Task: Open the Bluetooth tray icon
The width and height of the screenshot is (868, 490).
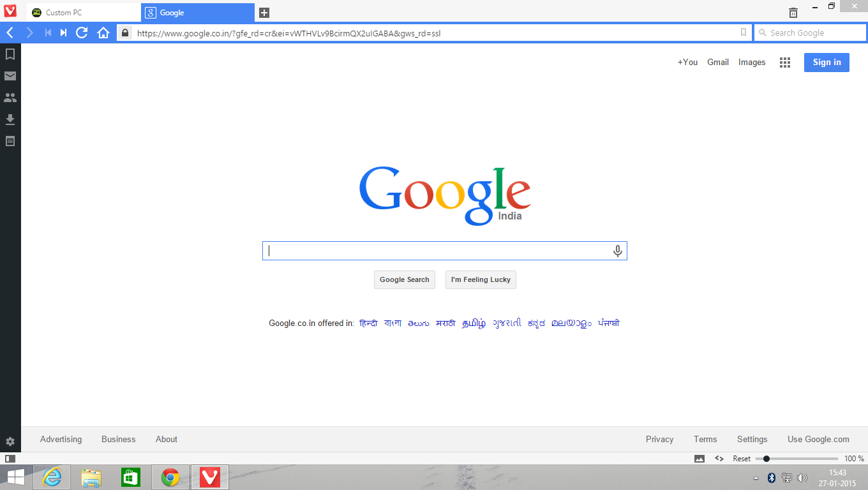Action: 771,478
